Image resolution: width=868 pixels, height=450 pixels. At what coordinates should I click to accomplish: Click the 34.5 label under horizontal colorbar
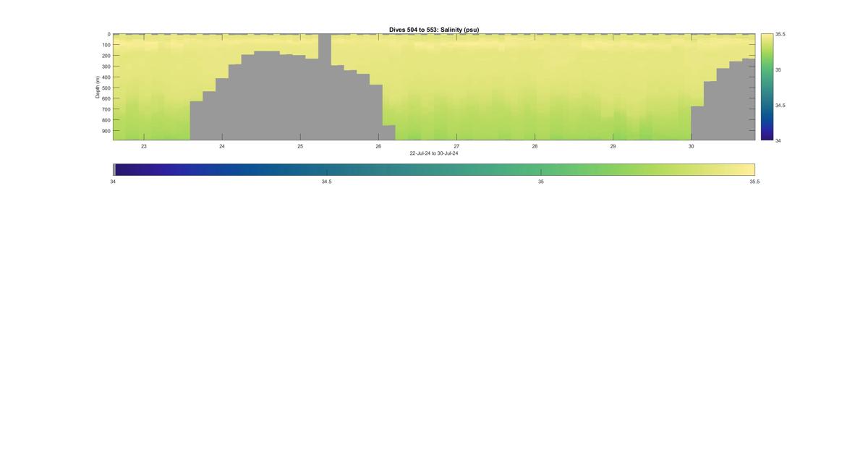(327, 182)
